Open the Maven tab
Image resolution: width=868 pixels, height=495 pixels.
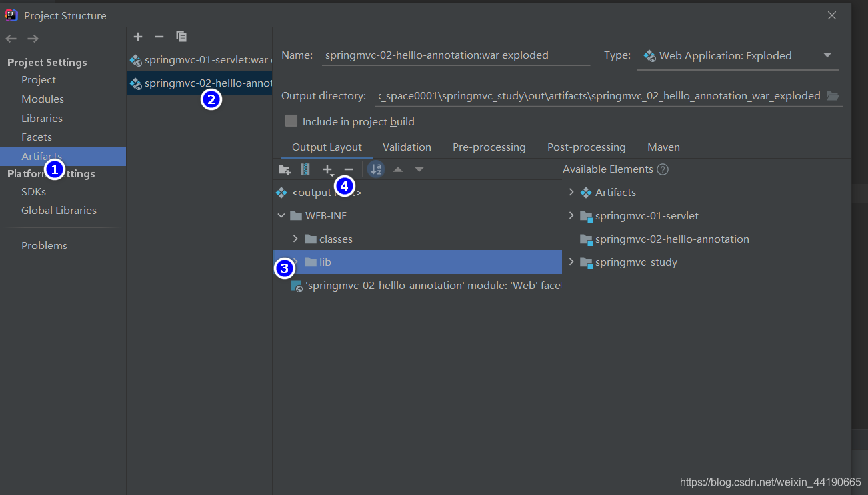pos(663,147)
